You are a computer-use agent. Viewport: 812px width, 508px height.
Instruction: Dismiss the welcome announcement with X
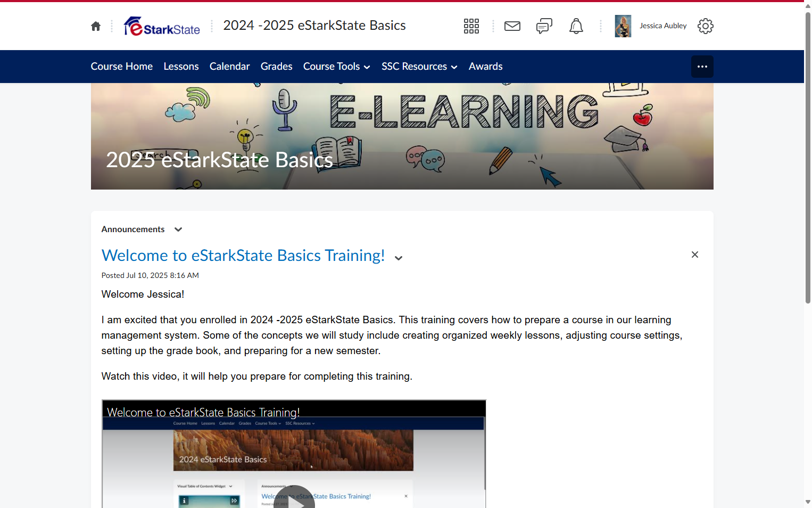tap(695, 255)
